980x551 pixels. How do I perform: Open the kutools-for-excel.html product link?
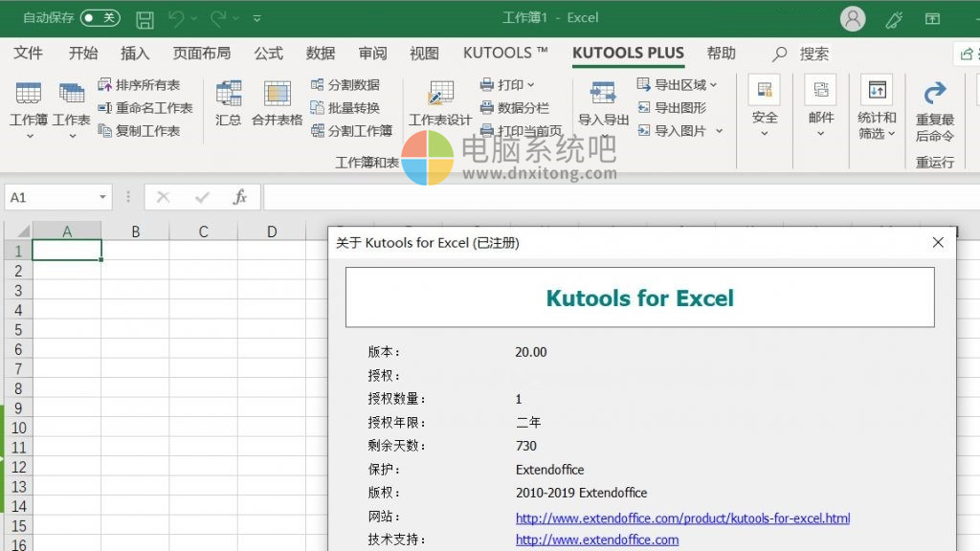tap(682, 518)
